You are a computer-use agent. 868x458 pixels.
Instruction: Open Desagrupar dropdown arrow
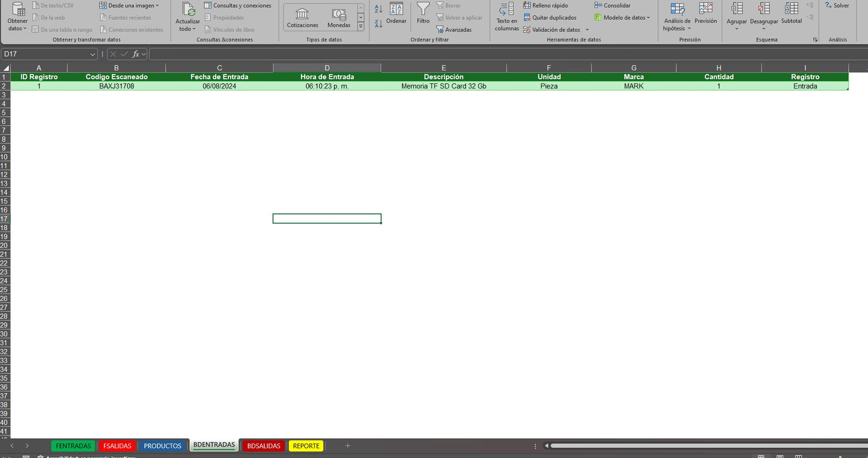[764, 28]
